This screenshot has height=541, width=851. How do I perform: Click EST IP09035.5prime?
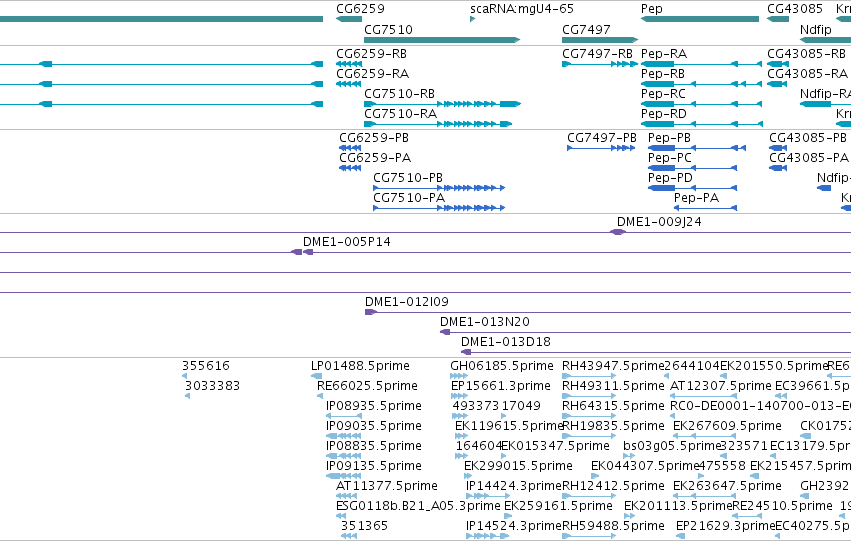click(x=373, y=427)
